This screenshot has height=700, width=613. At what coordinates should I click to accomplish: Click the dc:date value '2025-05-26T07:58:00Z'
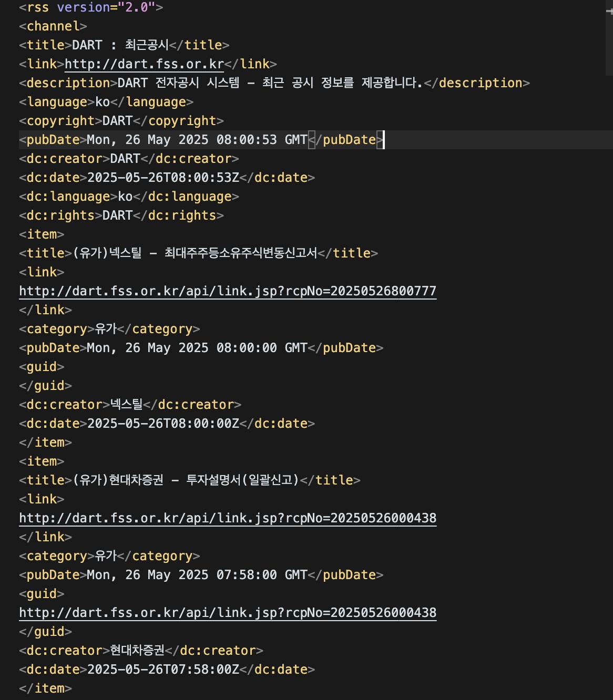(x=164, y=670)
